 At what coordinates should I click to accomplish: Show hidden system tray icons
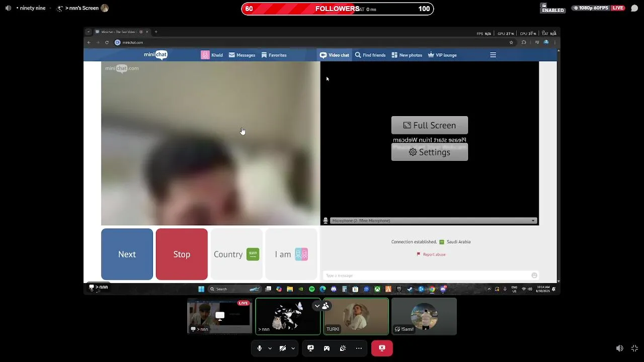pos(489,289)
